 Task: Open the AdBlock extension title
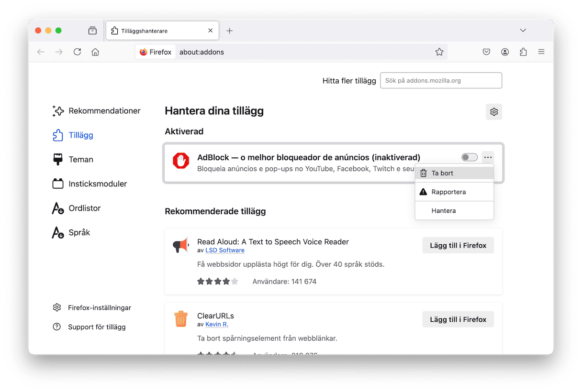(x=309, y=157)
